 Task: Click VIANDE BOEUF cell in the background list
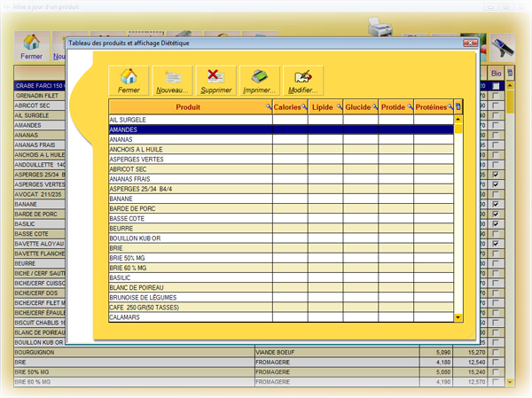click(x=337, y=352)
